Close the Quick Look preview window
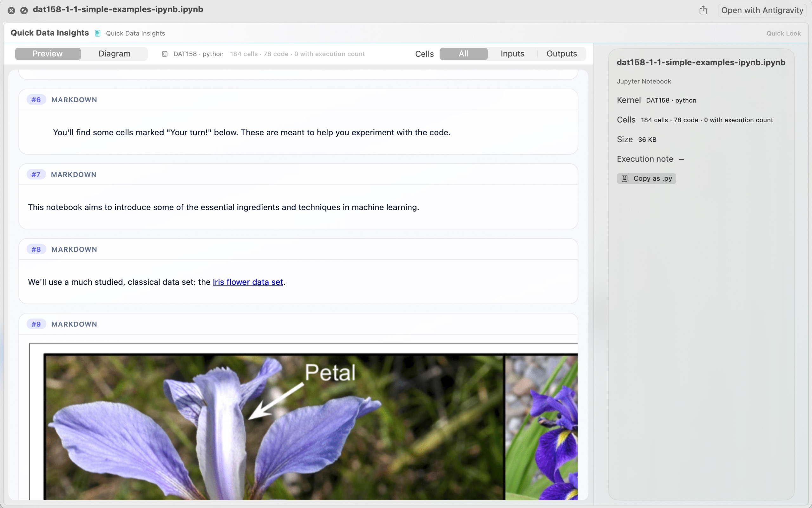 click(x=11, y=10)
